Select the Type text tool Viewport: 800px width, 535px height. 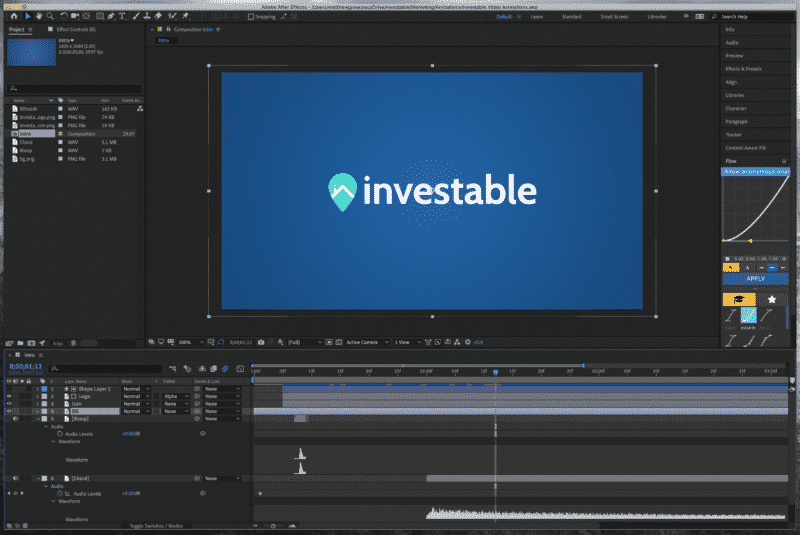coord(122,16)
